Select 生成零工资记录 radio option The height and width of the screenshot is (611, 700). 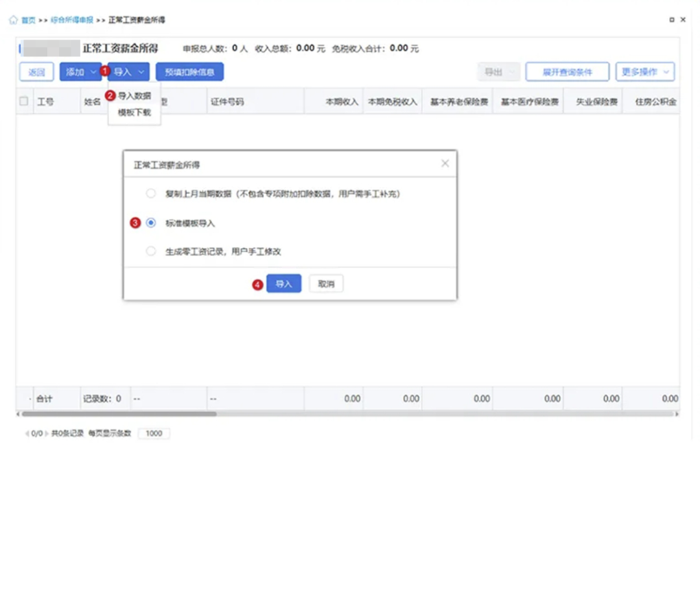[x=151, y=251]
